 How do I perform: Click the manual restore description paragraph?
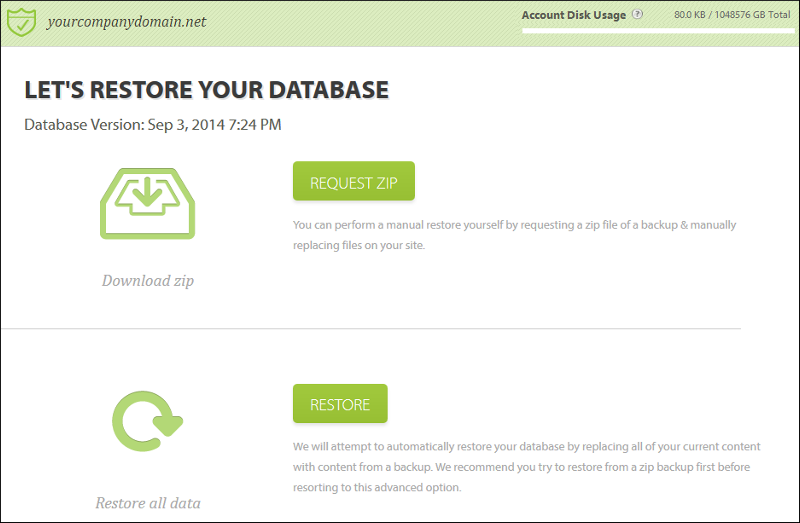(514, 234)
